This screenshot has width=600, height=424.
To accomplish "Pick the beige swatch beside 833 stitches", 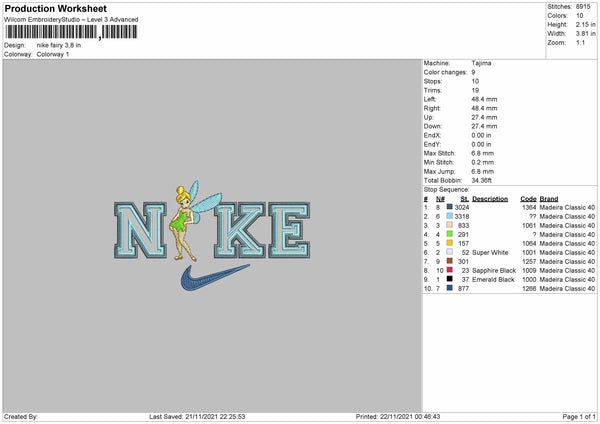I will (x=450, y=225).
